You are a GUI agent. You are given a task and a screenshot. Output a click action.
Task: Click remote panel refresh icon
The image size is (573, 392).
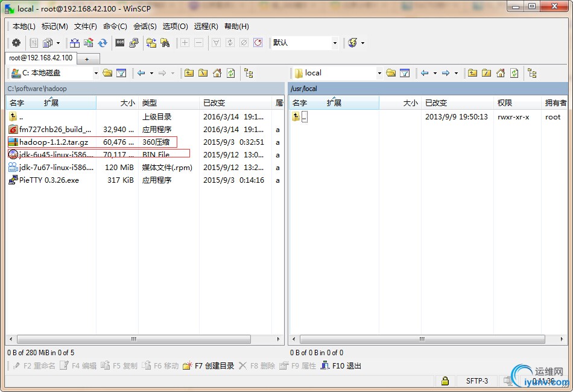click(514, 73)
